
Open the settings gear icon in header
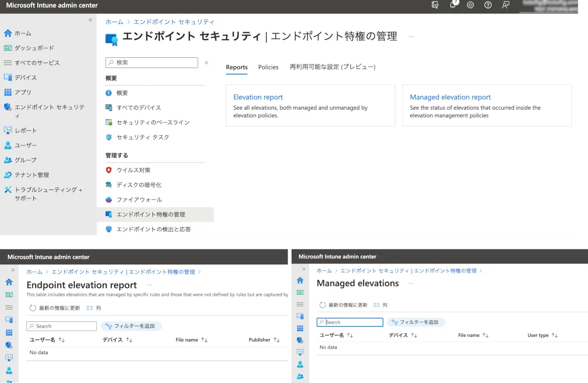point(470,5)
